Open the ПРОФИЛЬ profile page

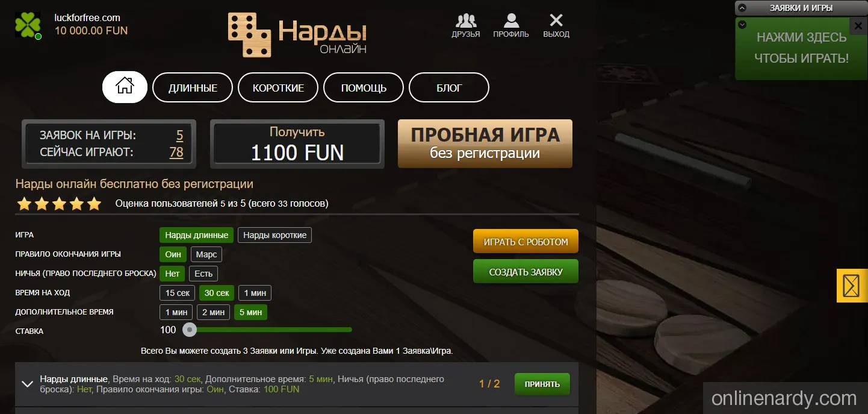pyautogui.click(x=510, y=25)
